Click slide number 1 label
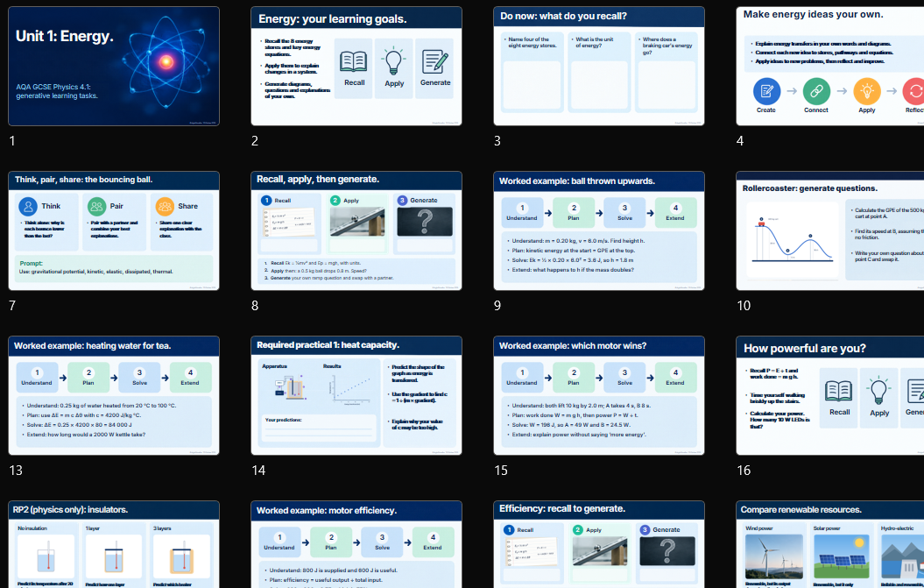924x588 pixels. tap(12, 141)
